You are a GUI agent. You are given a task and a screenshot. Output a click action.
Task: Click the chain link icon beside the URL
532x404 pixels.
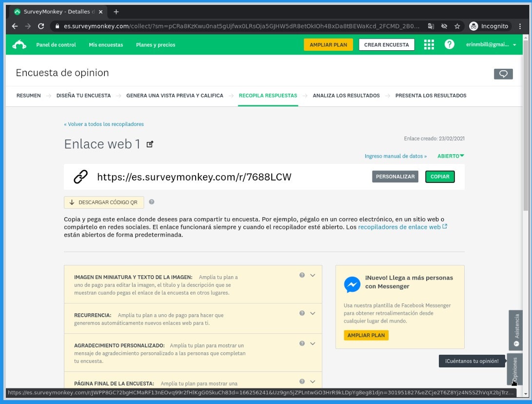(81, 177)
